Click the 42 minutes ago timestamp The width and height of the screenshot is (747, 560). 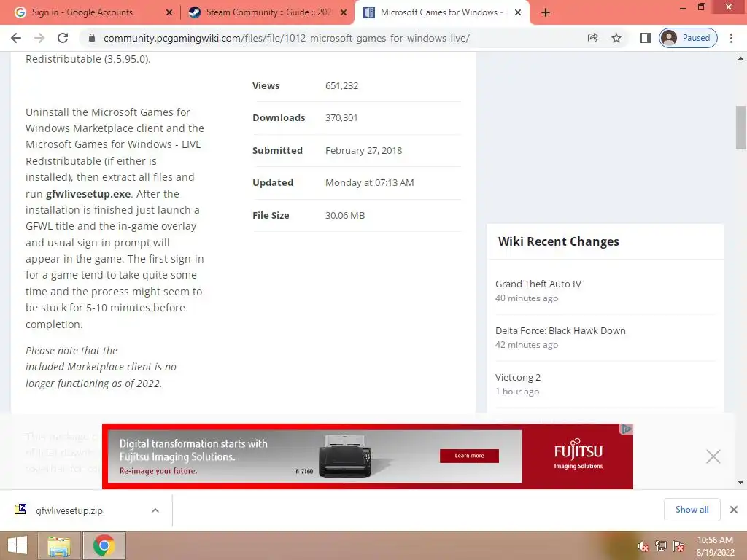[x=527, y=345]
